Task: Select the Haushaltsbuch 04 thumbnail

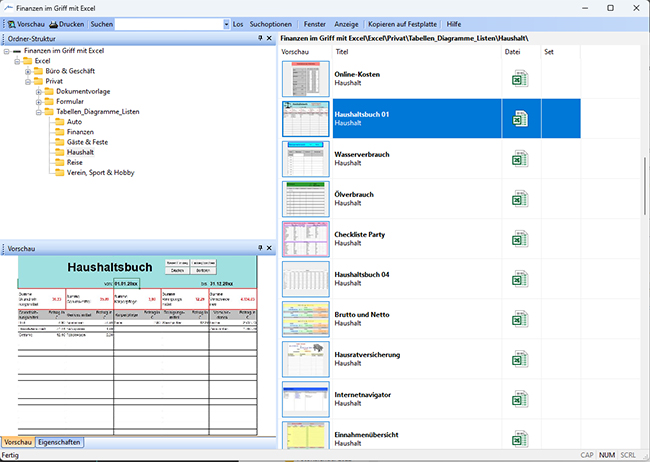Action: 305,279
